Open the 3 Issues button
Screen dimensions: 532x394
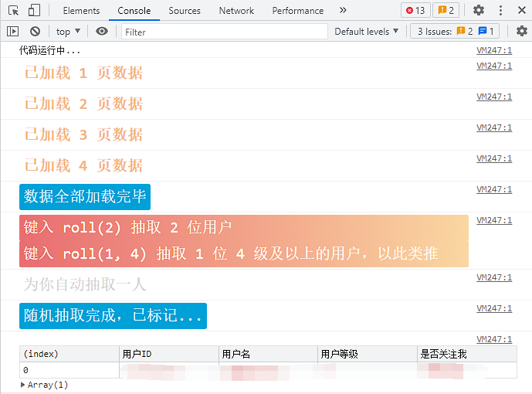(x=457, y=32)
